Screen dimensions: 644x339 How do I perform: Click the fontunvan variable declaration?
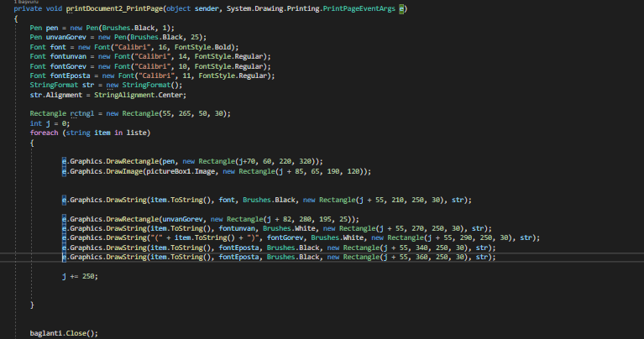tap(70, 56)
